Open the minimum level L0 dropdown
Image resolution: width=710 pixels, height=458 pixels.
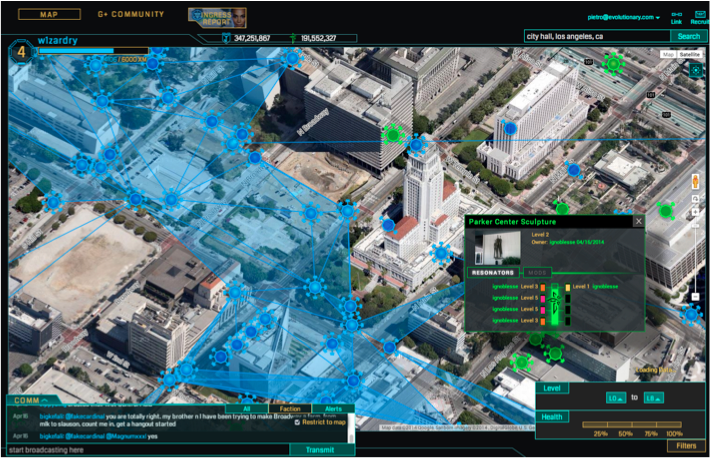[x=616, y=398]
